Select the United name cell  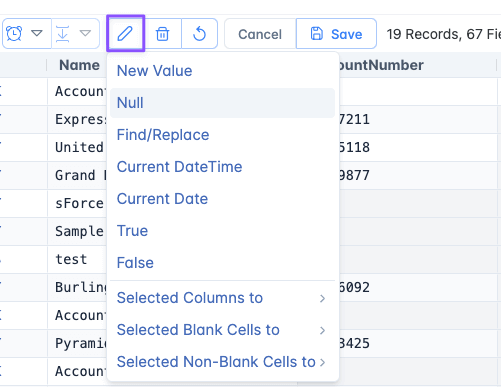pos(77,147)
